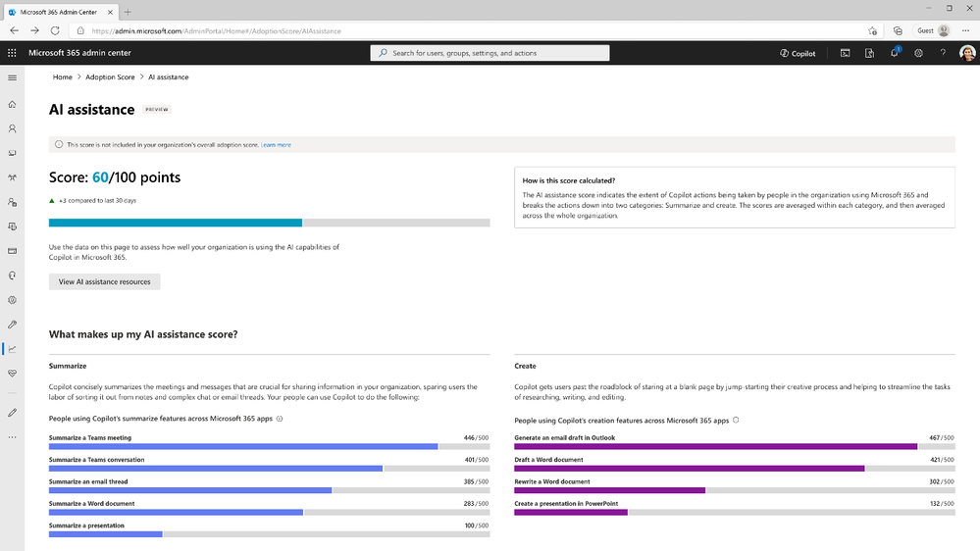The image size is (980, 551).
Task: Open the Learn more link
Action: pyautogui.click(x=276, y=145)
